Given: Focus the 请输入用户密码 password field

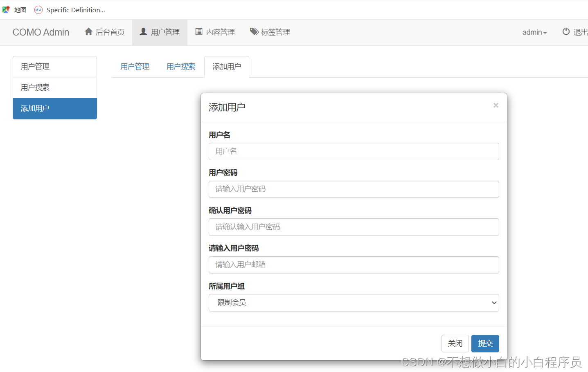Looking at the screenshot, I should (354, 189).
